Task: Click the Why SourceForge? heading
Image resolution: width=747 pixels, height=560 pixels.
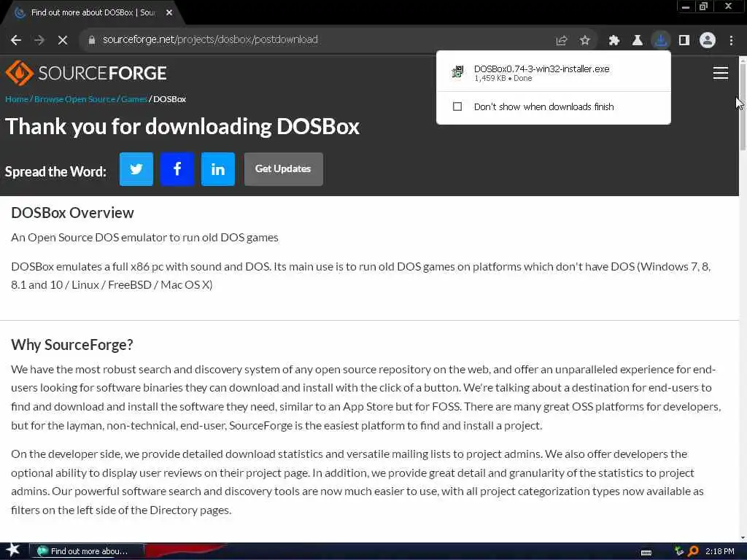Action: pos(72,345)
